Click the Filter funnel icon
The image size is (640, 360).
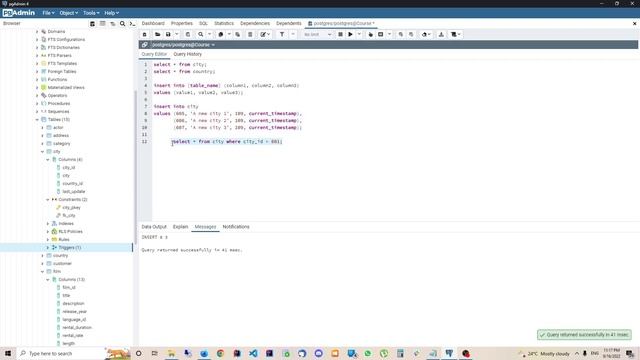tap(282, 35)
